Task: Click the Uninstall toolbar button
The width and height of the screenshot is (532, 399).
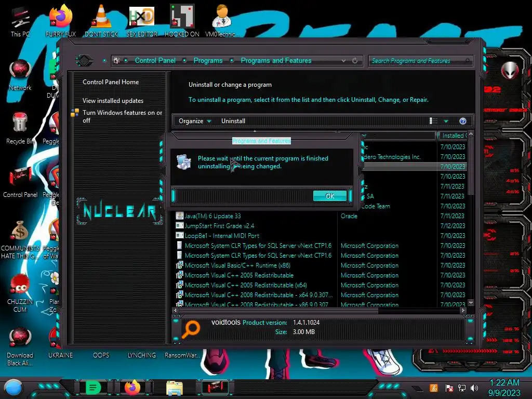Action: pos(233,121)
